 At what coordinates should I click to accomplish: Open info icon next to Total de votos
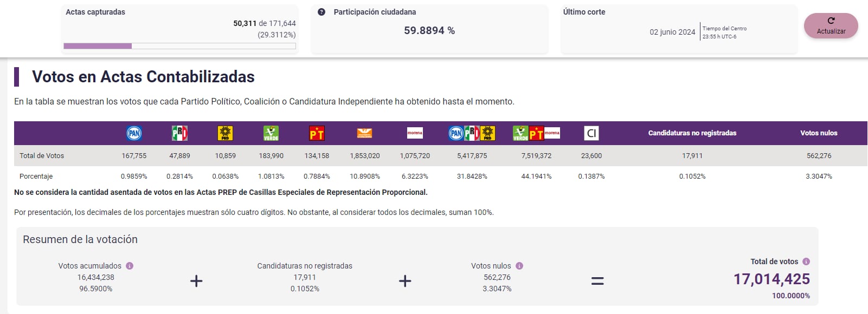coord(806,261)
